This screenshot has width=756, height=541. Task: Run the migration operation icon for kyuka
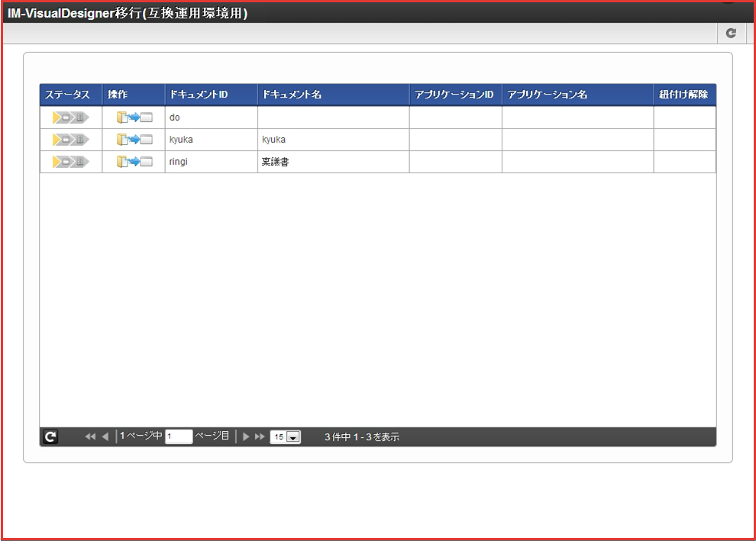(x=134, y=140)
